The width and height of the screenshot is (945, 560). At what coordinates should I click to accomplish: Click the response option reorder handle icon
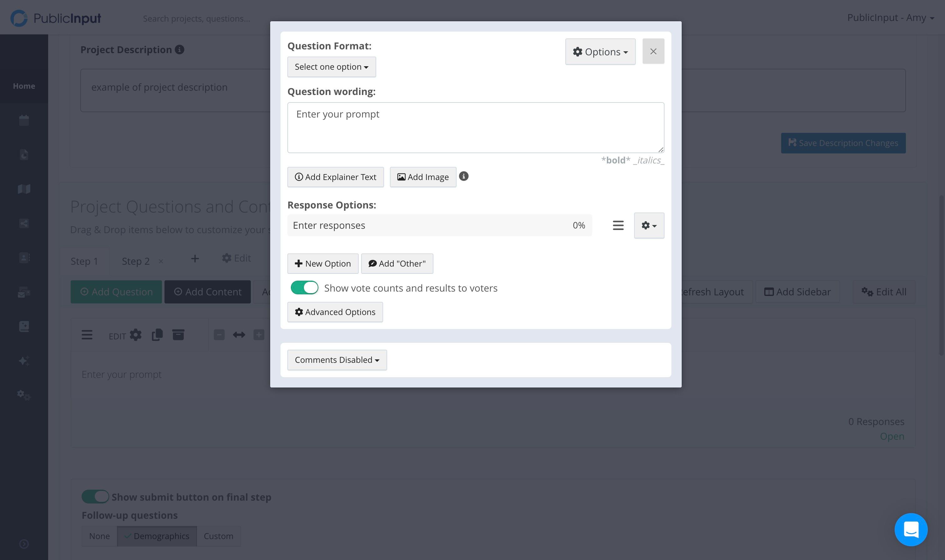pos(618,225)
